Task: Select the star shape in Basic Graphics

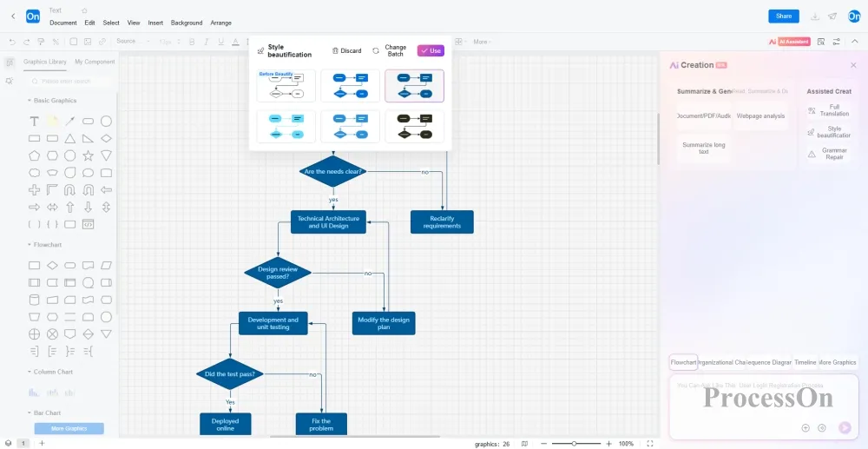Action: pyautogui.click(x=88, y=155)
